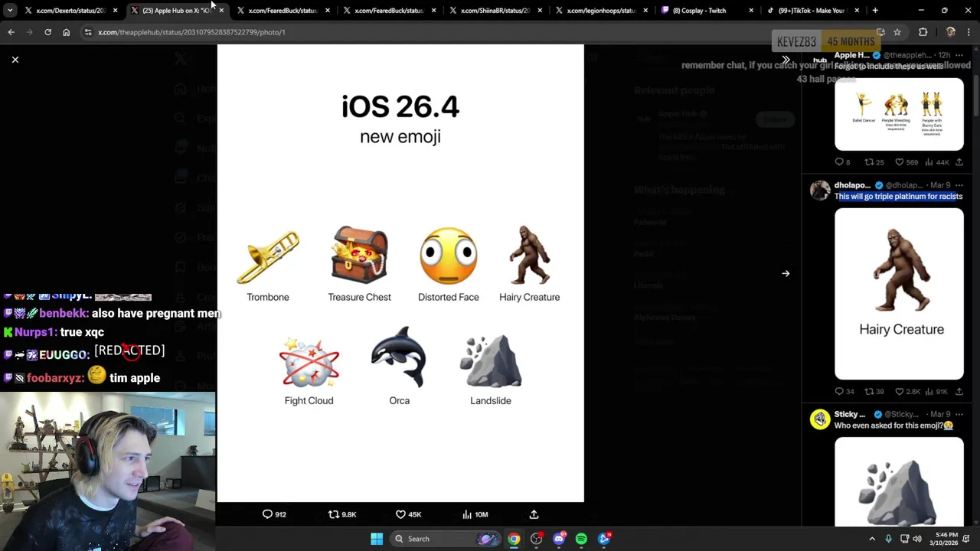Collapse the reply sidebar with the double-chevron icon
Viewport: 980px width, 551px height.
(x=786, y=59)
